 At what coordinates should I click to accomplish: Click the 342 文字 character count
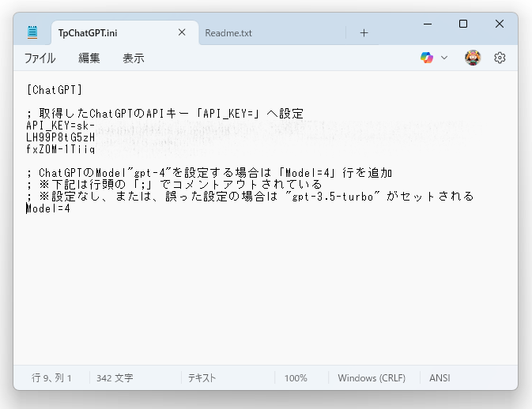(x=115, y=378)
